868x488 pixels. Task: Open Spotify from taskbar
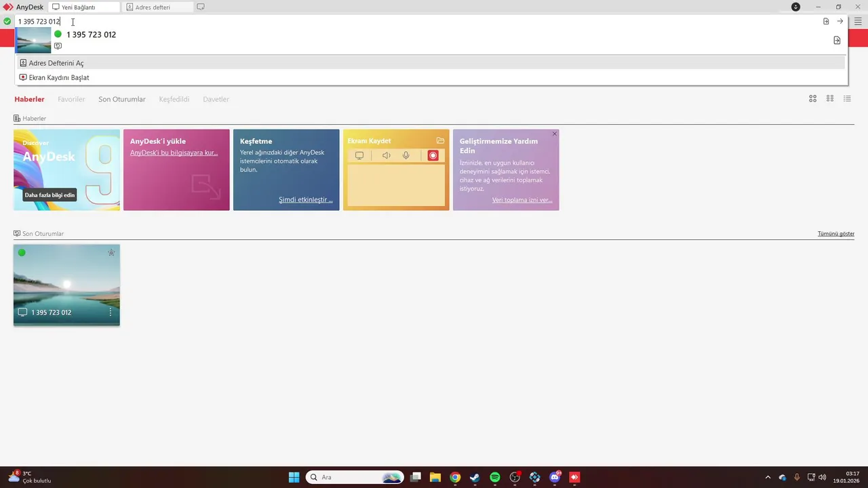click(495, 477)
